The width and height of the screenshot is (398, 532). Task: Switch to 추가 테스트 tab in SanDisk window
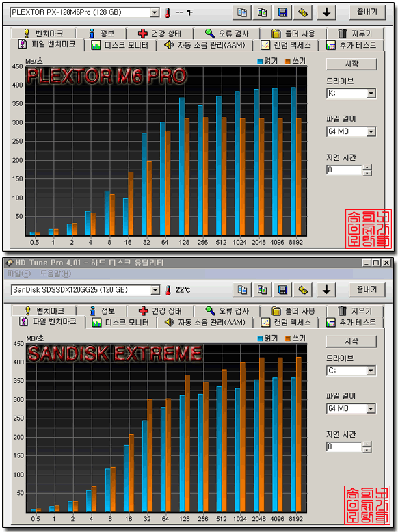tap(351, 322)
